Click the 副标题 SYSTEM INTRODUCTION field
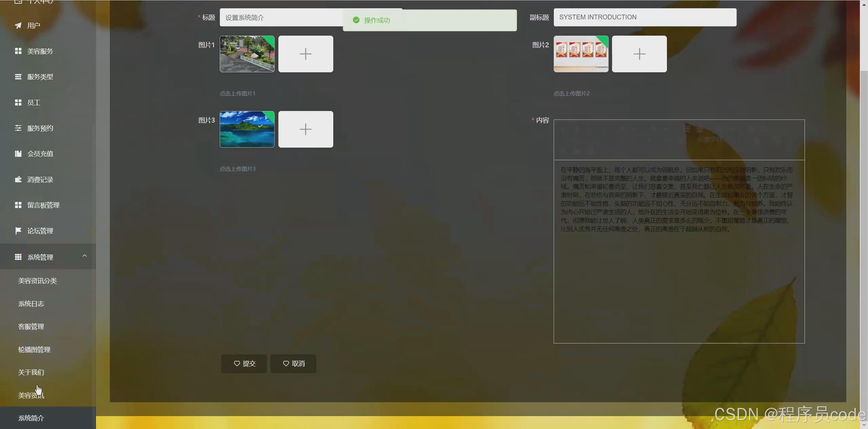868x429 pixels. pyautogui.click(x=644, y=17)
